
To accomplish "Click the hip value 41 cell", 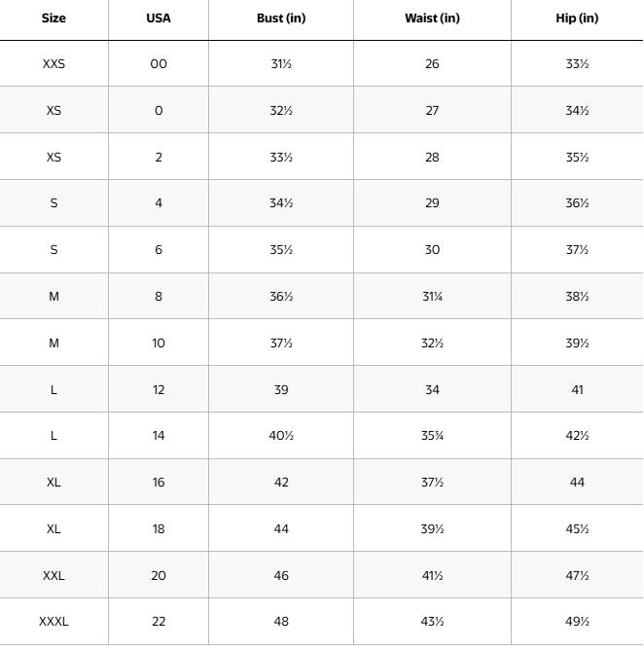I will tap(577, 390).
